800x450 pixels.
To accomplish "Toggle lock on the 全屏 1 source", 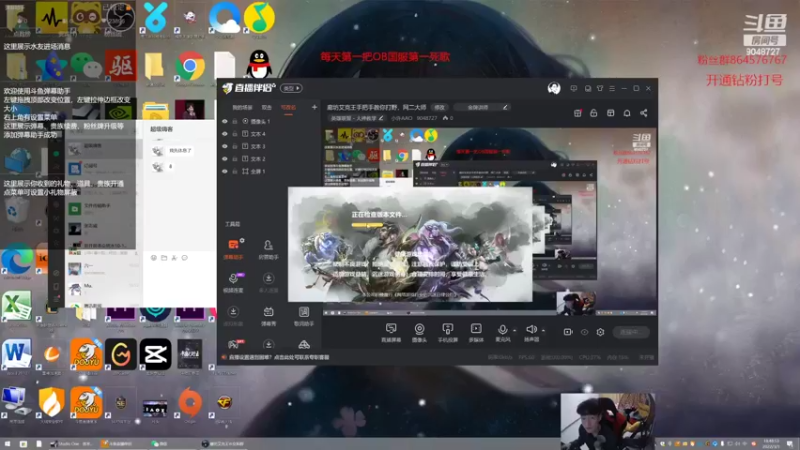I will coord(235,171).
